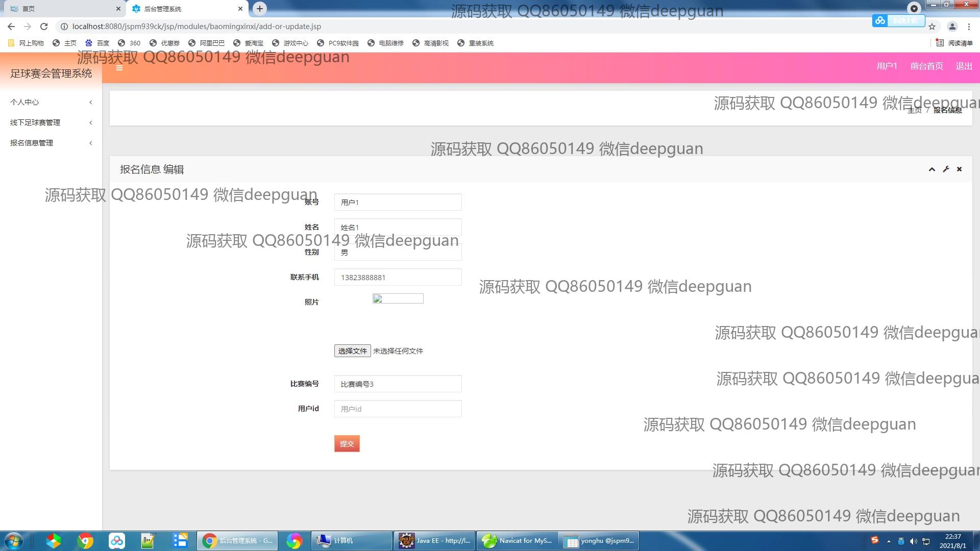980x551 pixels.
Task: Open a new browser tab with plus icon
Action: point(260,9)
